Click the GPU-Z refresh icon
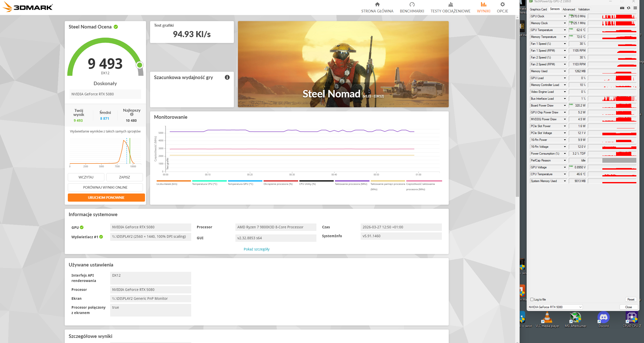 click(629, 8)
